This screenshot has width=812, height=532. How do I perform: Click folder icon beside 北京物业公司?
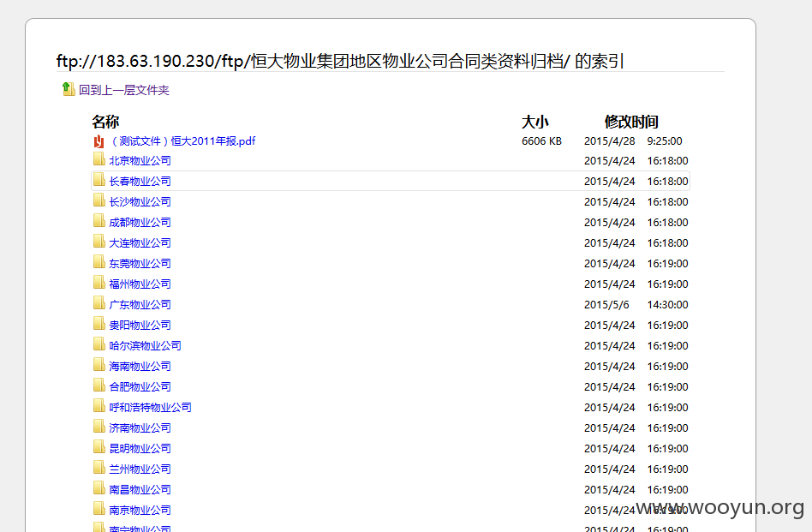point(99,158)
